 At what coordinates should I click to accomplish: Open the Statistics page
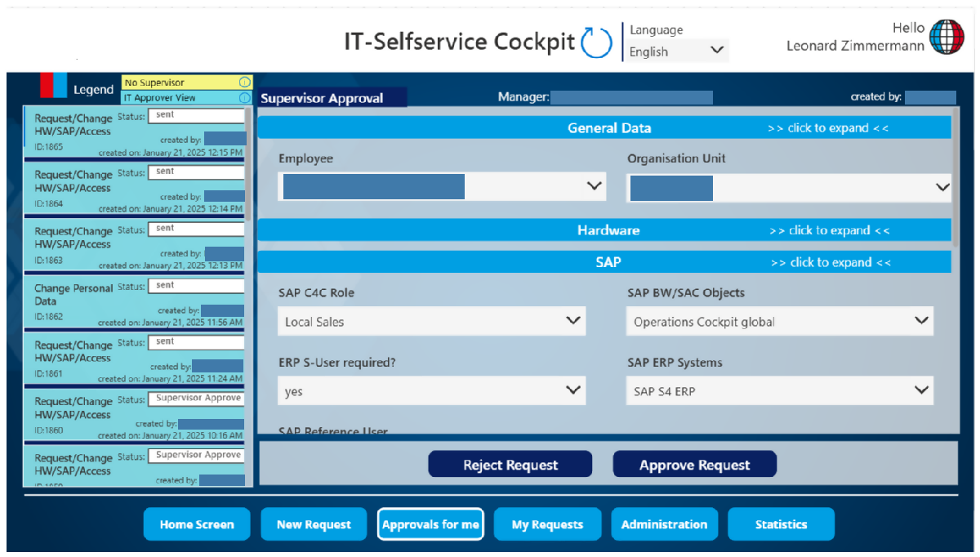pyautogui.click(x=781, y=524)
